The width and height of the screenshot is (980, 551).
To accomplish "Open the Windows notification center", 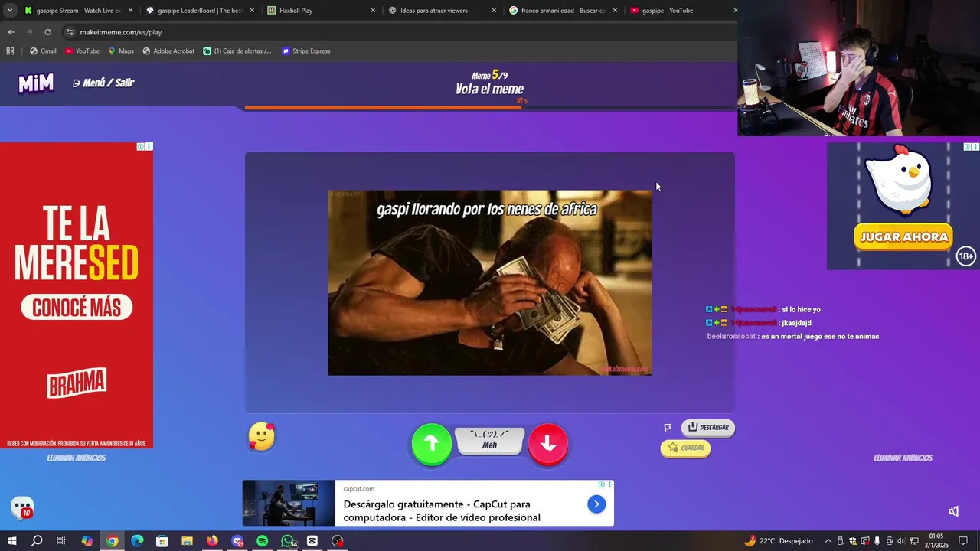I will pos(963,541).
